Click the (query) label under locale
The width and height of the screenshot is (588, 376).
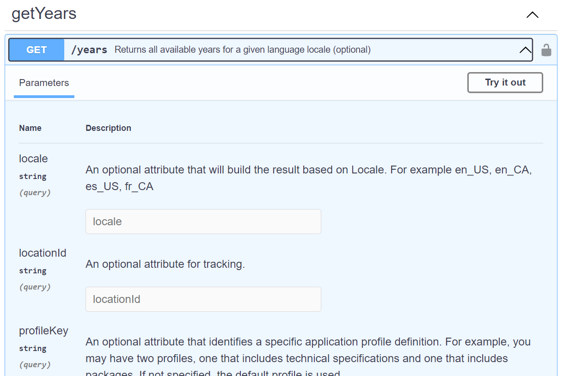(35, 192)
